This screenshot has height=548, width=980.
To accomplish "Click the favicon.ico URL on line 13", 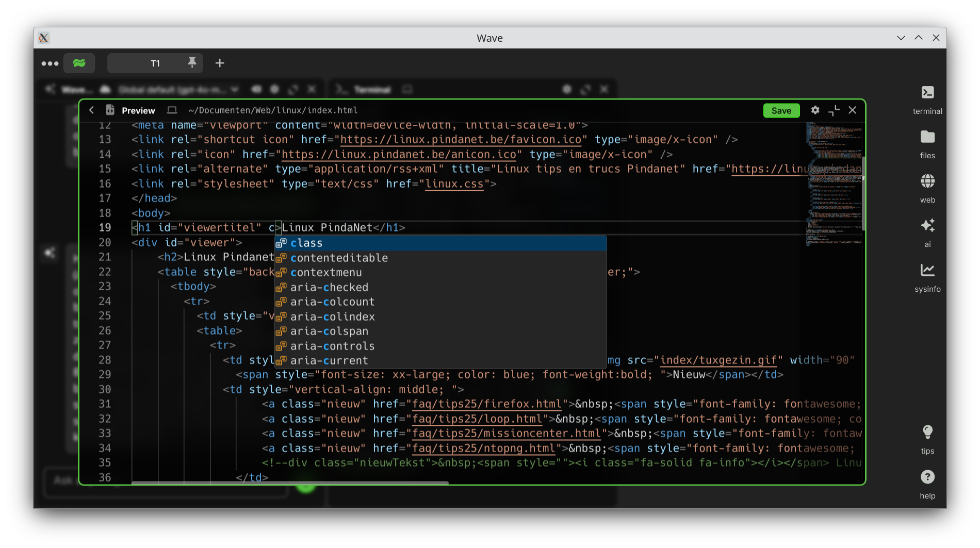I will [461, 140].
